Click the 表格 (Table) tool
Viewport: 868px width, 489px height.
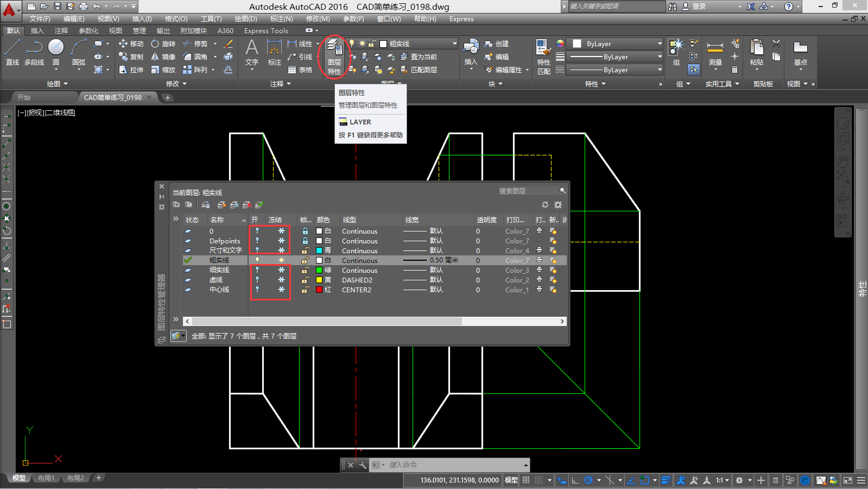(x=300, y=70)
